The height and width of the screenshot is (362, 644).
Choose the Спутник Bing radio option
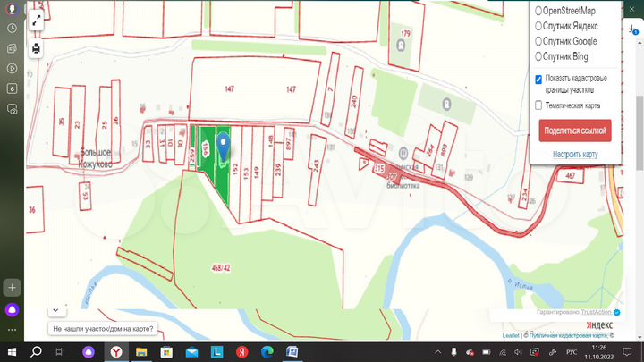pos(538,56)
